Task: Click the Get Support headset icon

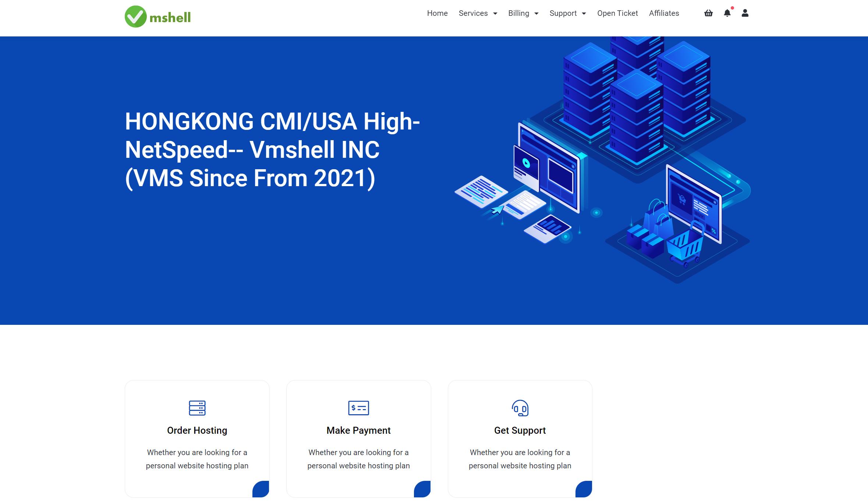Action: pos(520,408)
